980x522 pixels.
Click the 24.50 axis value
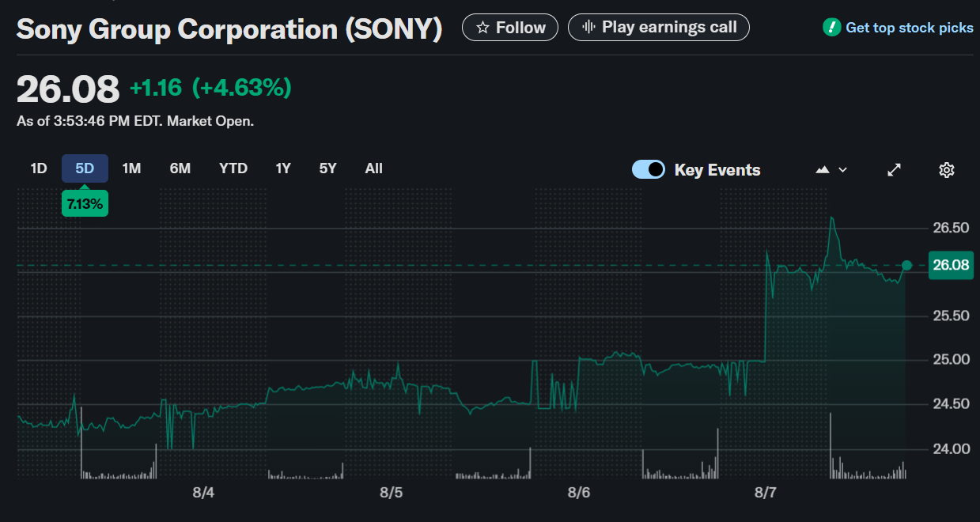click(951, 404)
